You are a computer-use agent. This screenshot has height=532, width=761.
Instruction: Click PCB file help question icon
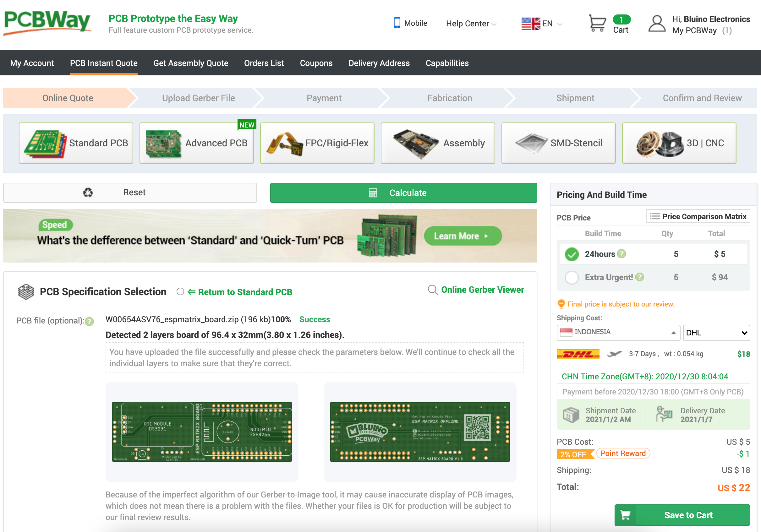click(89, 321)
